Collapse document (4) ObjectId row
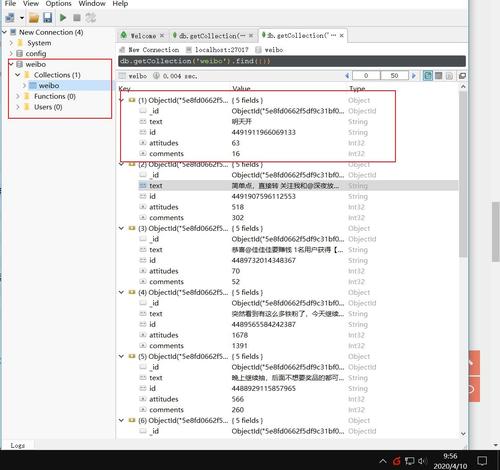This screenshot has width=500, height=470. 122,292
